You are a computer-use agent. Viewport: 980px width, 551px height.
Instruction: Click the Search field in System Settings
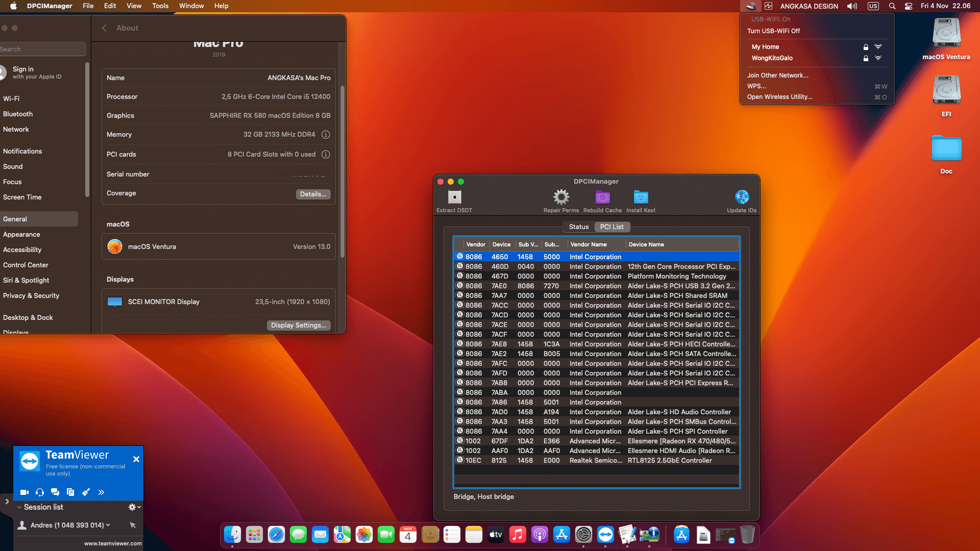click(43, 49)
